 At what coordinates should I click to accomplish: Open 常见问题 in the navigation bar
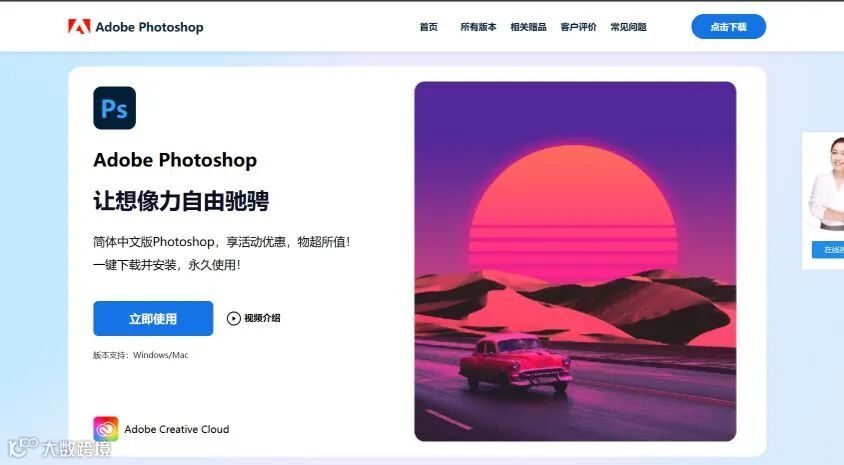click(628, 27)
